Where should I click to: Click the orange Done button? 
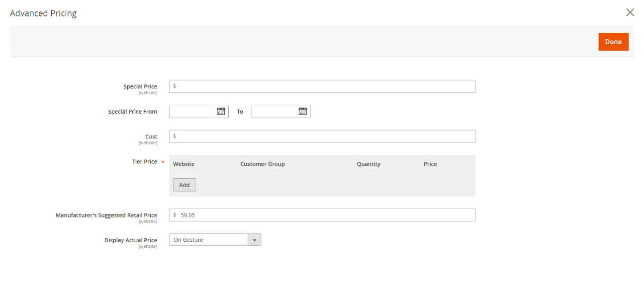(x=613, y=42)
